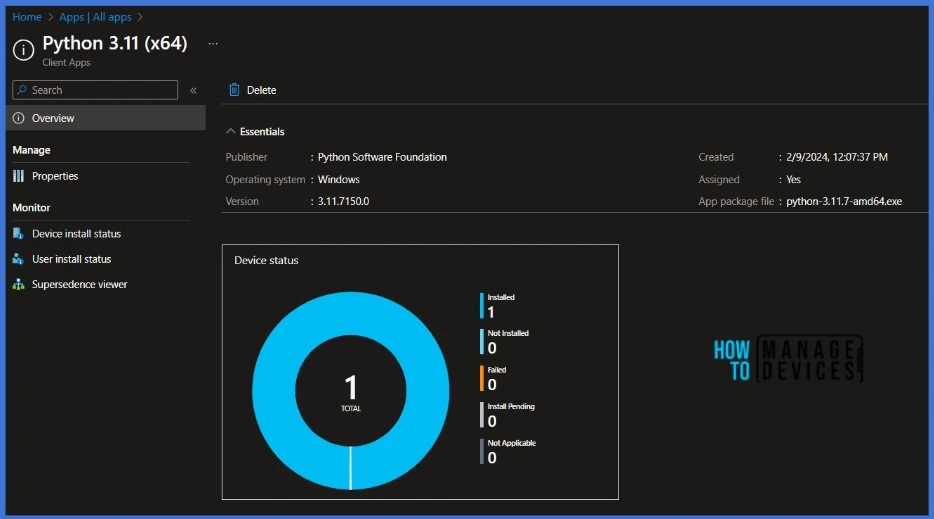The height and width of the screenshot is (519, 934).
Task: Click Python Software Foundation publisher value
Action: coord(382,157)
